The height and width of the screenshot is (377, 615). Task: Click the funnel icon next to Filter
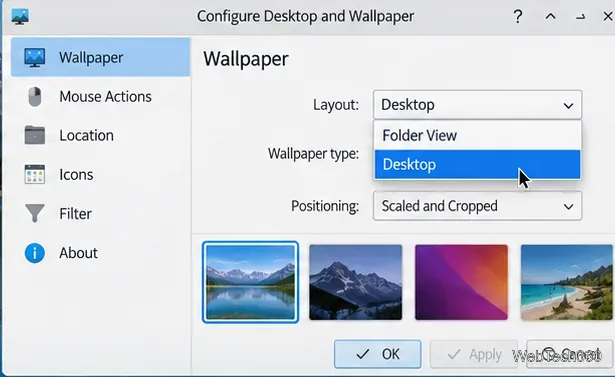click(x=35, y=213)
